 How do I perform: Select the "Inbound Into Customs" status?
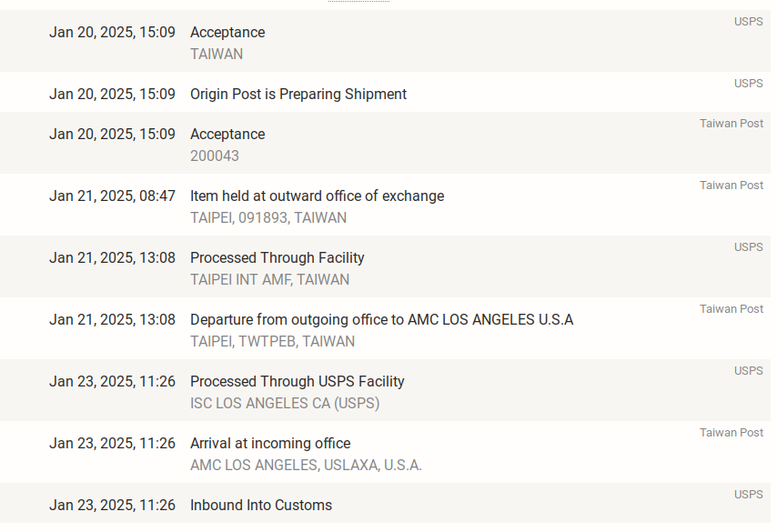pos(260,506)
